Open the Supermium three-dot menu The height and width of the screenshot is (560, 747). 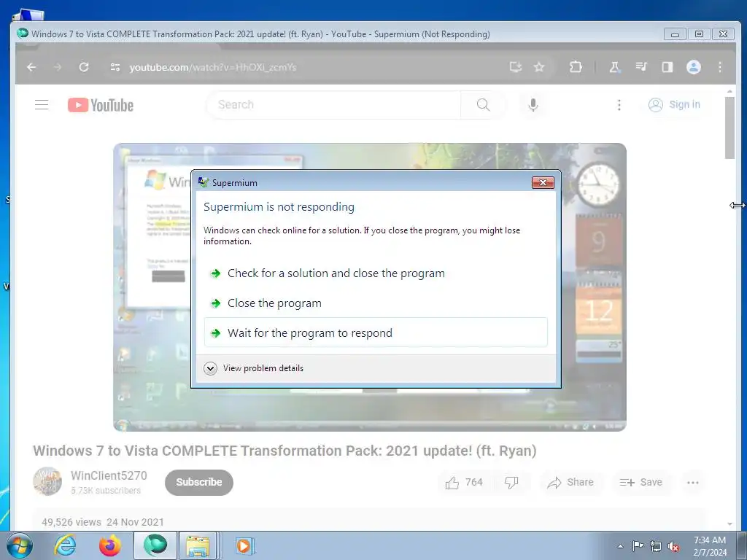pos(720,67)
